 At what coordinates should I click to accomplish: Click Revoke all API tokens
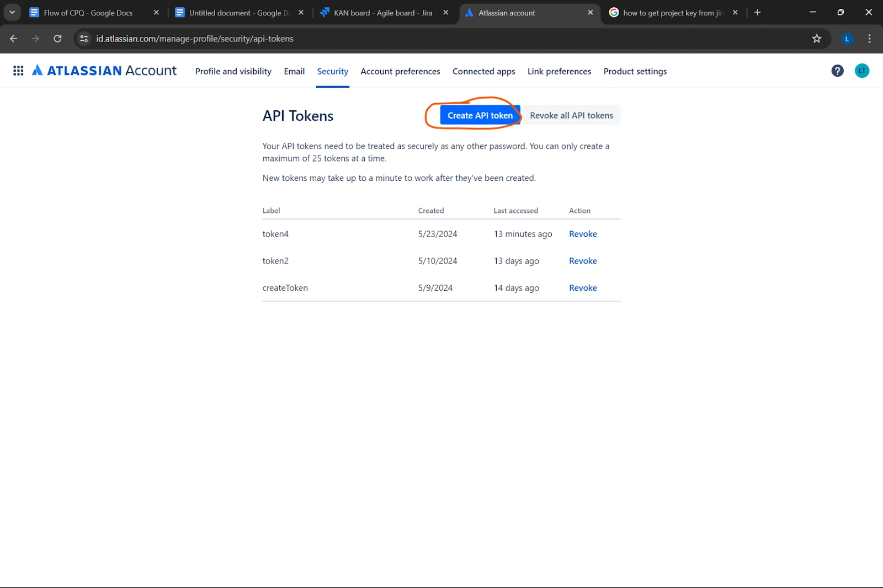pyautogui.click(x=572, y=115)
